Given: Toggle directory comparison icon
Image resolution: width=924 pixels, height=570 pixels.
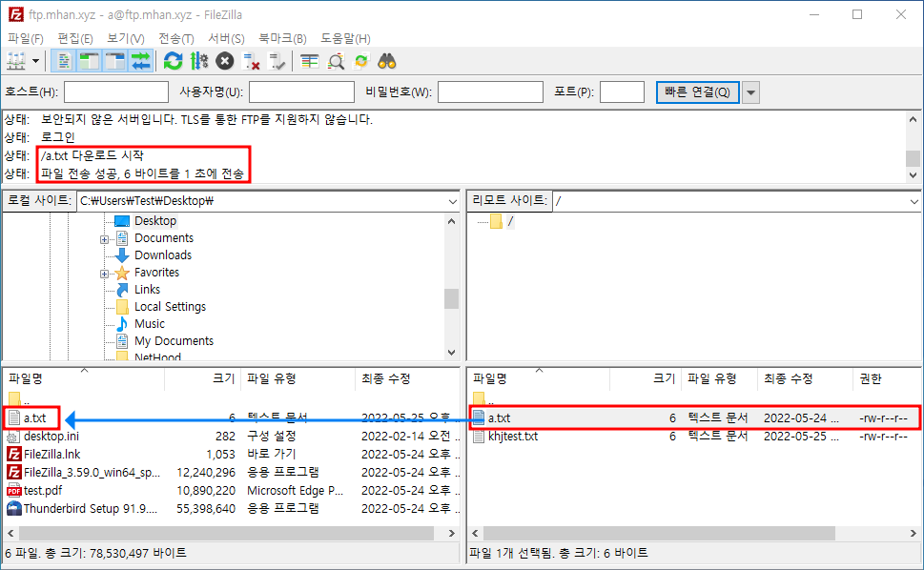Looking at the screenshot, I should coord(336,61).
